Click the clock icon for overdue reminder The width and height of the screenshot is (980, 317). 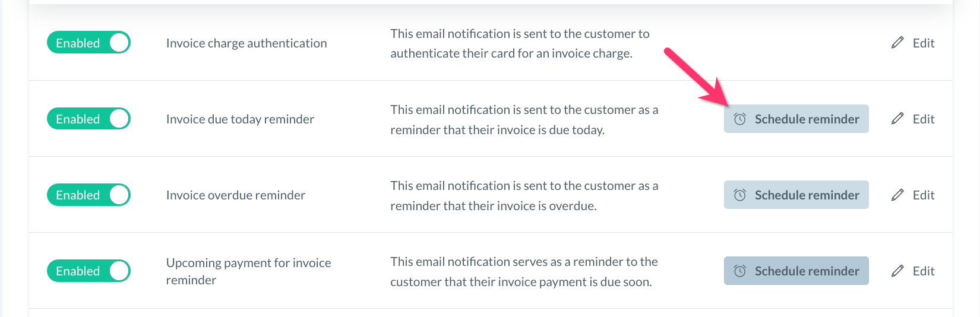coord(739,195)
